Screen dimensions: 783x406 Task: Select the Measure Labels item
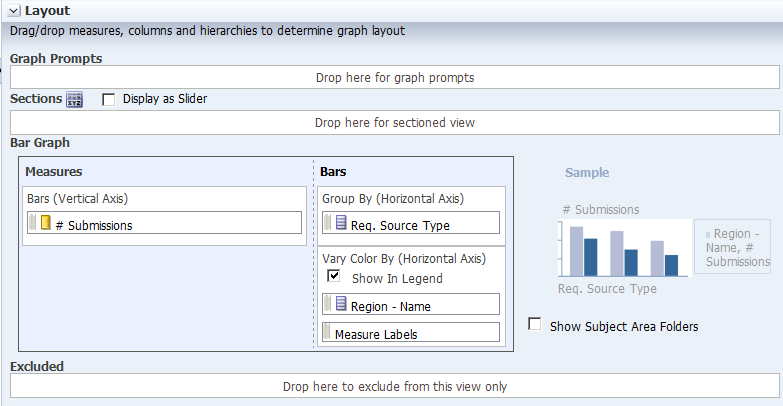click(376, 334)
